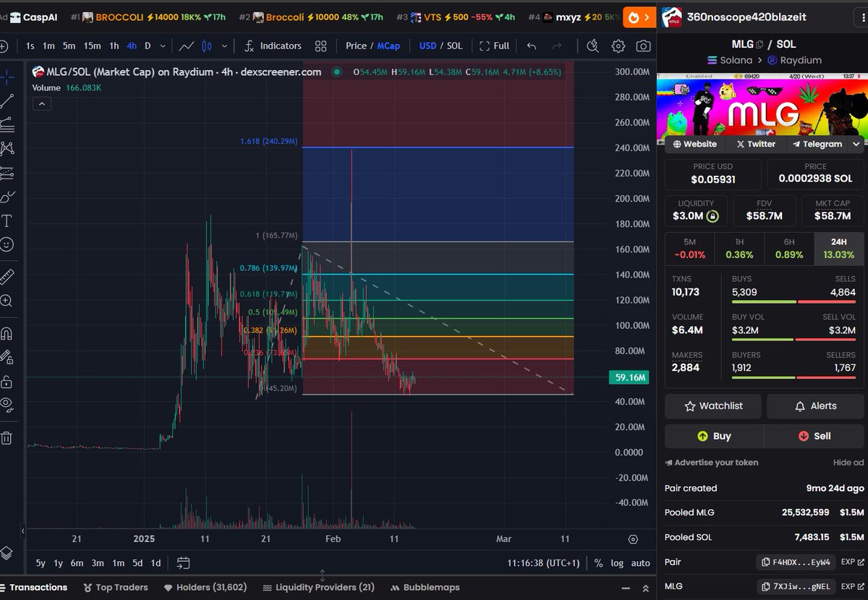Toggle magnet snap mode
The height and width of the screenshot is (600, 868).
pyautogui.click(x=7, y=333)
